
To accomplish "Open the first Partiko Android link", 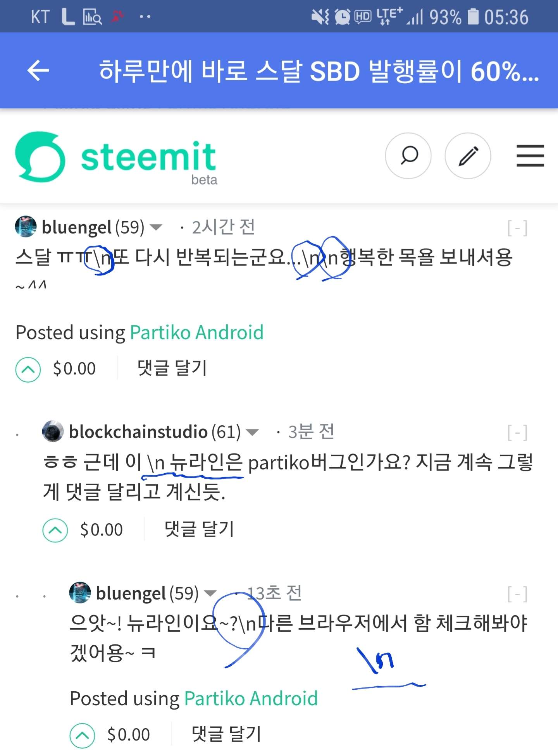I will 197,332.
